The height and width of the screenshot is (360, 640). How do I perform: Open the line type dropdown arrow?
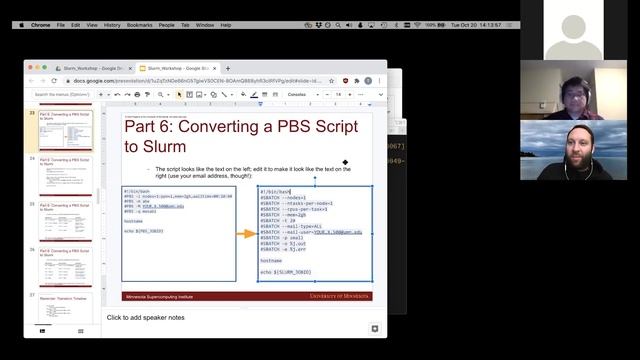[232, 95]
